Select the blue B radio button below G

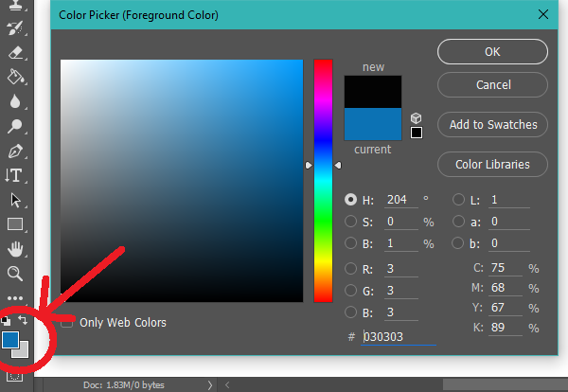(x=350, y=312)
